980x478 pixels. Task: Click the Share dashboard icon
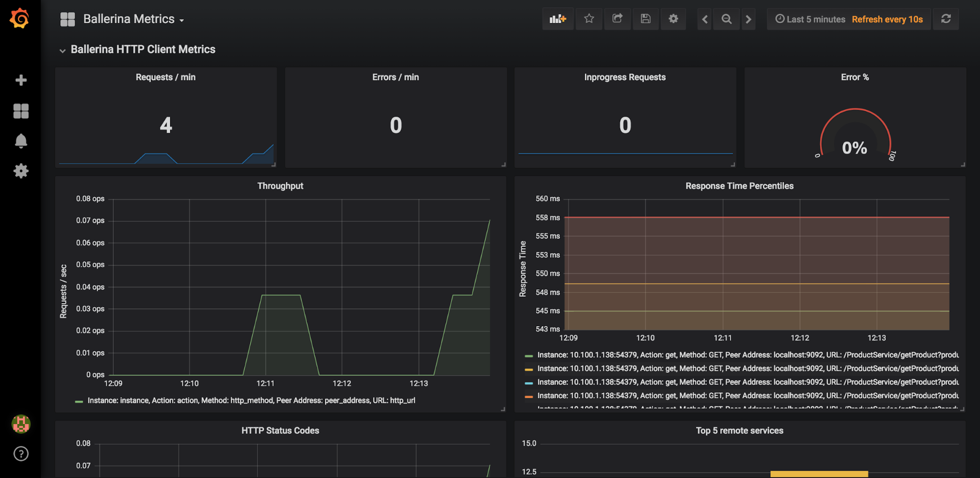click(617, 19)
